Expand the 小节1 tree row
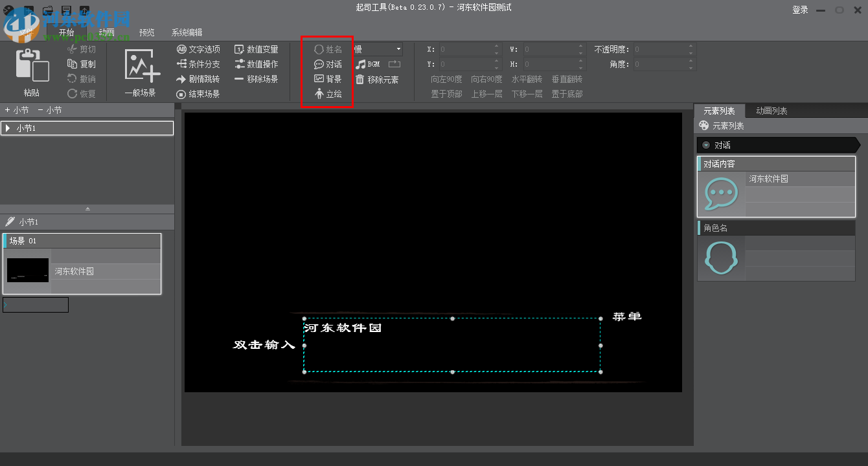868x466 pixels. coord(8,128)
